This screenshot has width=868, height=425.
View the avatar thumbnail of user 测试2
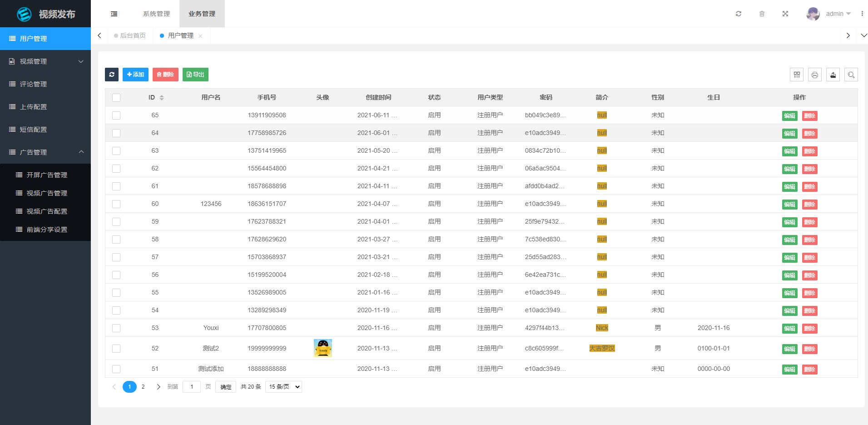tap(322, 348)
